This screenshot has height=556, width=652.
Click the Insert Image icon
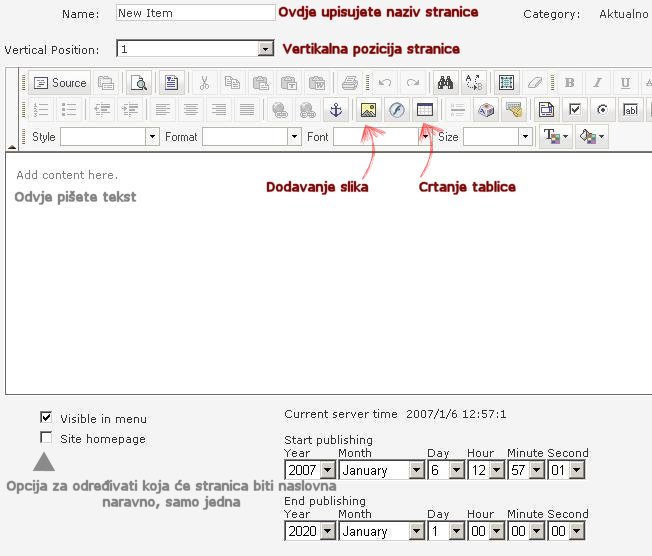click(369, 110)
